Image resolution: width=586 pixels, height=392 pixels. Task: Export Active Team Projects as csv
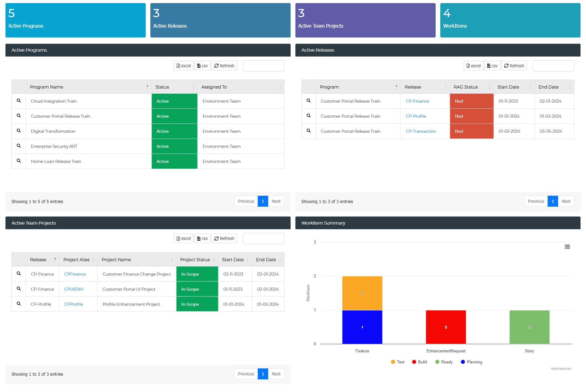(202, 238)
